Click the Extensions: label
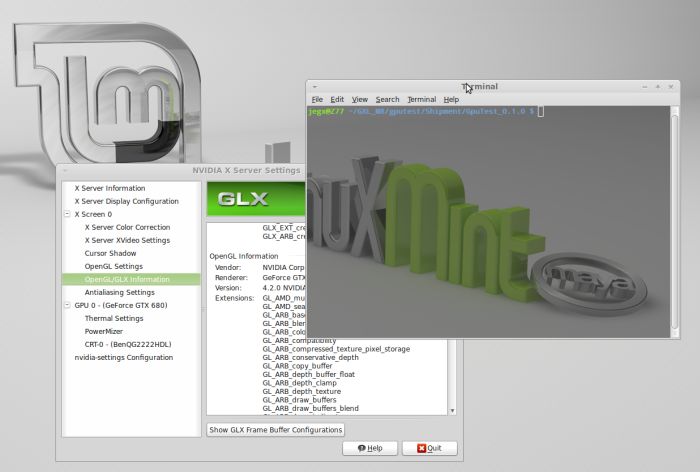Viewport: 700px width, 472px height. pos(234,298)
